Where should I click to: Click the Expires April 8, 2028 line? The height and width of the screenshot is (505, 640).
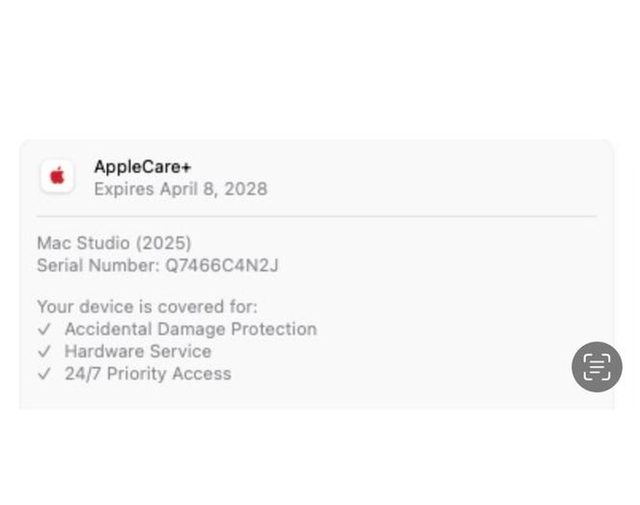[180, 188]
